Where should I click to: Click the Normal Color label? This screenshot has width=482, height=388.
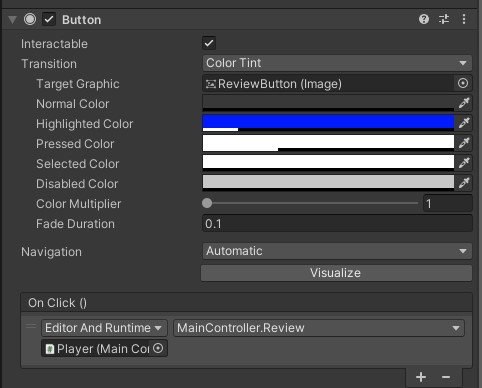[73, 104]
